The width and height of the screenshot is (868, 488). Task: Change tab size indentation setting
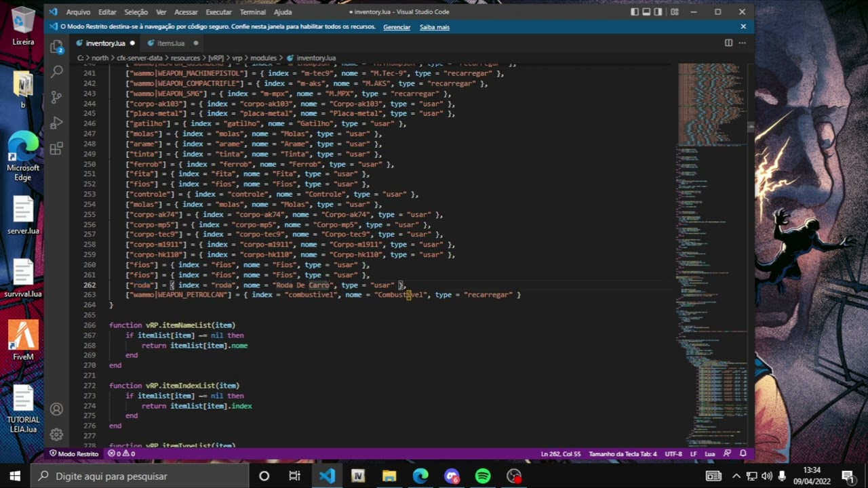click(623, 453)
